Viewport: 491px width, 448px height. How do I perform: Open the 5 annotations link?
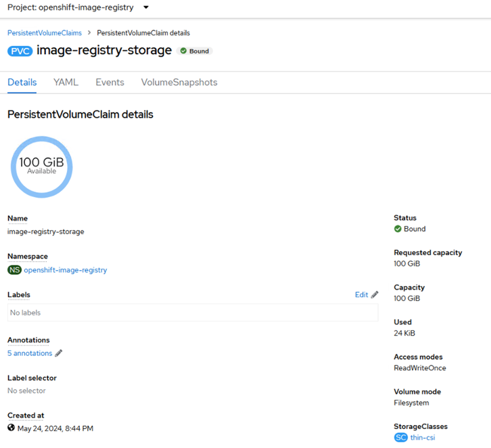[30, 353]
